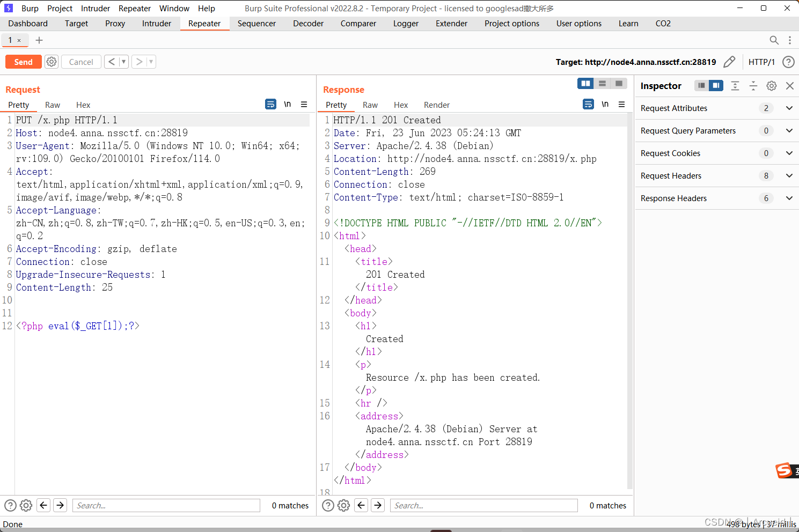Screen dimensions: 799x532
Task: Open the Repeater tab bar options menu
Action: pos(790,40)
